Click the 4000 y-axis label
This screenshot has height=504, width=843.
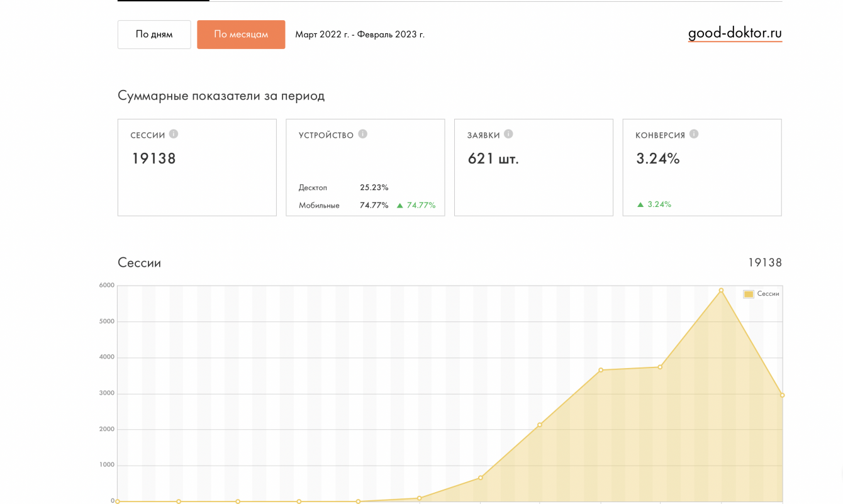107,357
